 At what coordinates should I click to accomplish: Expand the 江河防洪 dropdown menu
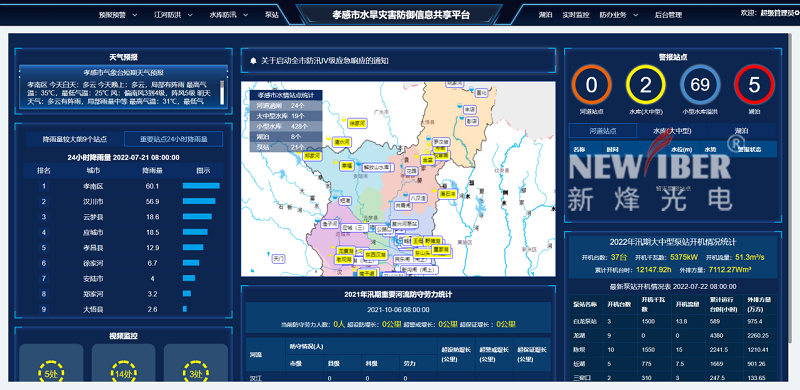coord(173,15)
